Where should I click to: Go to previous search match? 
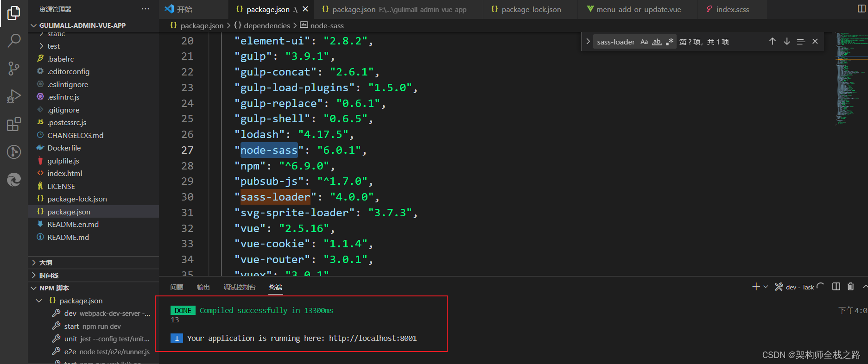pos(773,42)
